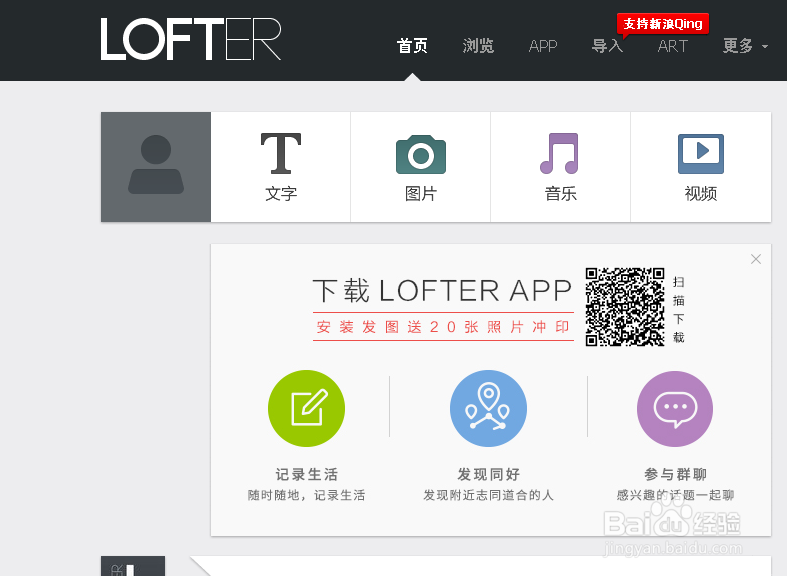The width and height of the screenshot is (787, 576).
Task: Click the 随时随地，记录生活 caption
Action: pos(306,495)
